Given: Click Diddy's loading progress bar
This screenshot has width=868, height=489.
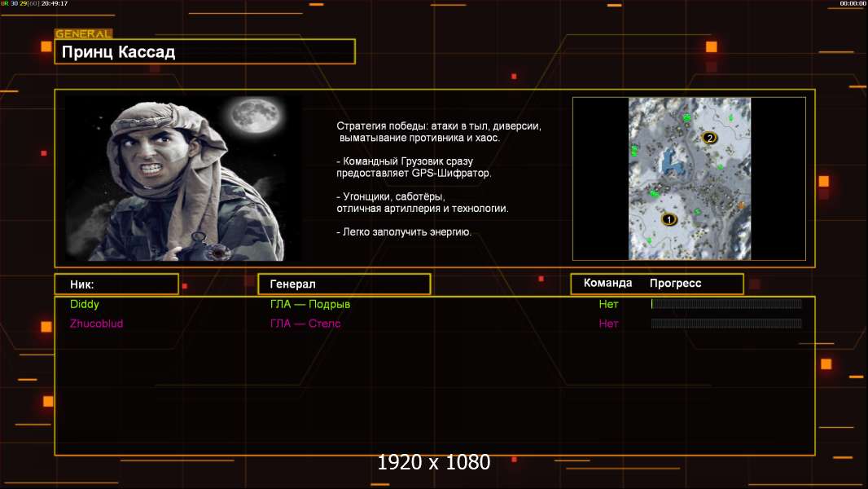Looking at the screenshot, I should click(x=726, y=304).
